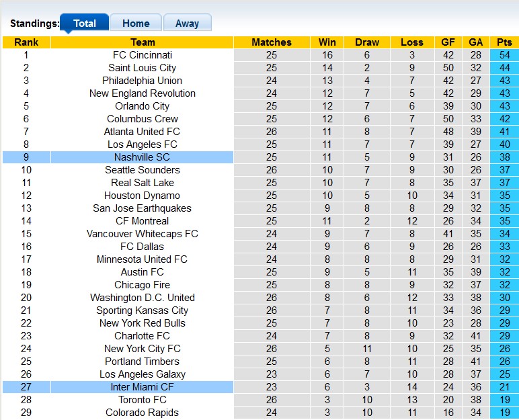
Task: Click the Draw column header
Action: (x=367, y=42)
